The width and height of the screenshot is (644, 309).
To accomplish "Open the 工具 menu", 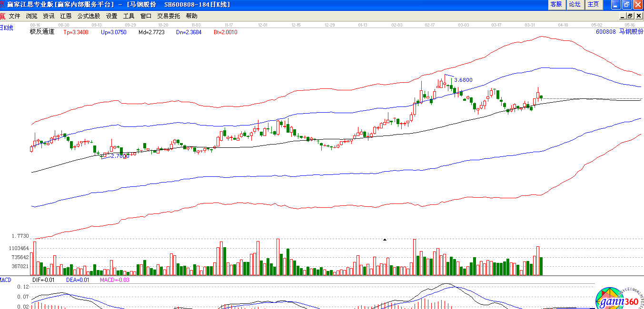I will click(x=129, y=16).
